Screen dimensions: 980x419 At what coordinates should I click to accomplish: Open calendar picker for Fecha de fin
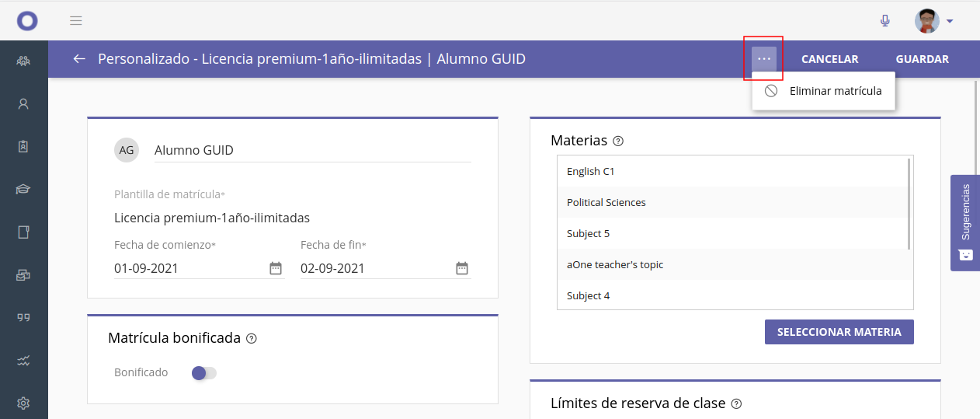pos(462,268)
